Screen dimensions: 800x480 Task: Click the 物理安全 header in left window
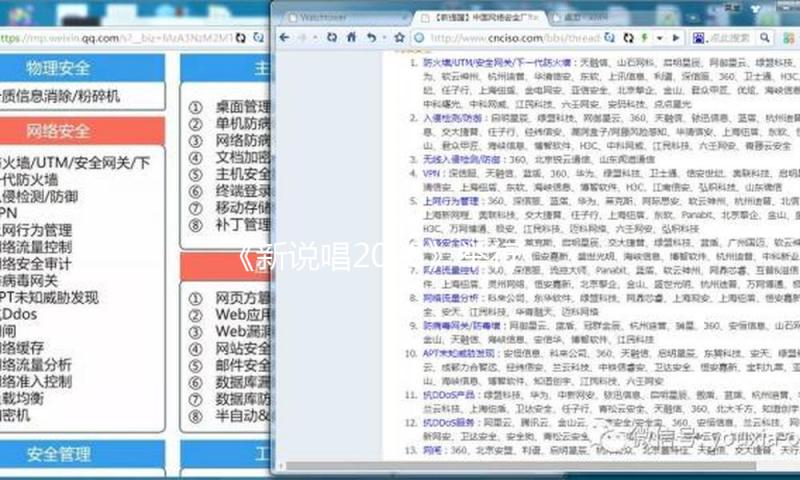click(x=58, y=68)
